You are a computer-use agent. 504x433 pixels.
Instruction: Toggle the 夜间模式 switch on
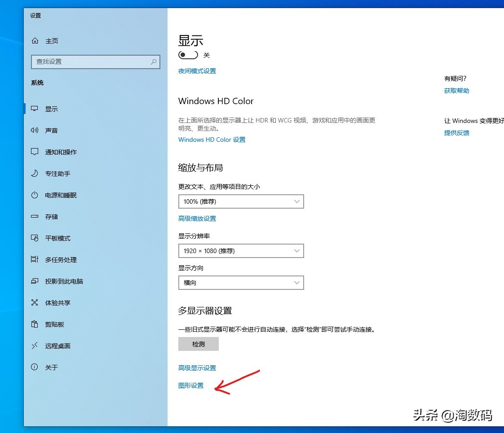click(x=188, y=54)
